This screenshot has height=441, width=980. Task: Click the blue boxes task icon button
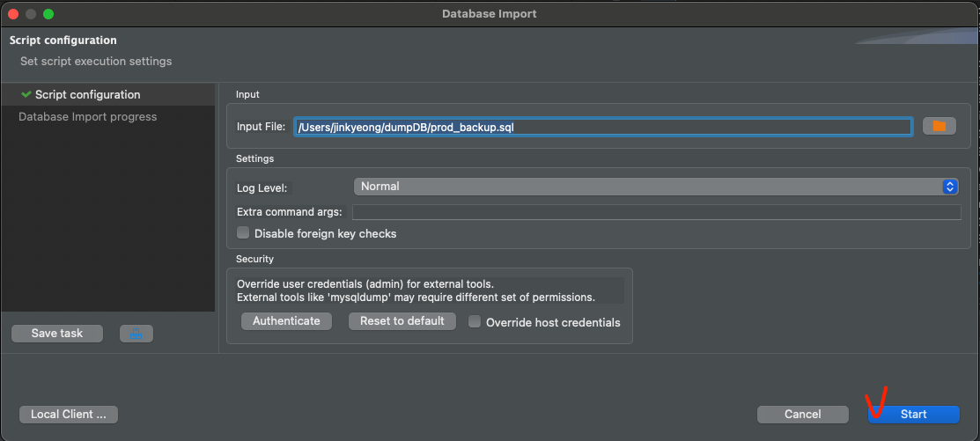coord(136,334)
